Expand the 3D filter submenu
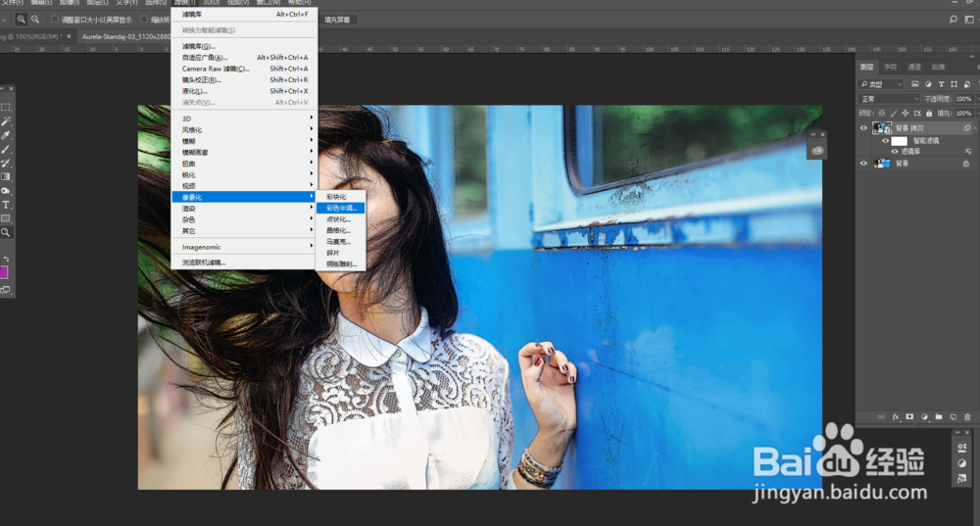 coord(244,119)
